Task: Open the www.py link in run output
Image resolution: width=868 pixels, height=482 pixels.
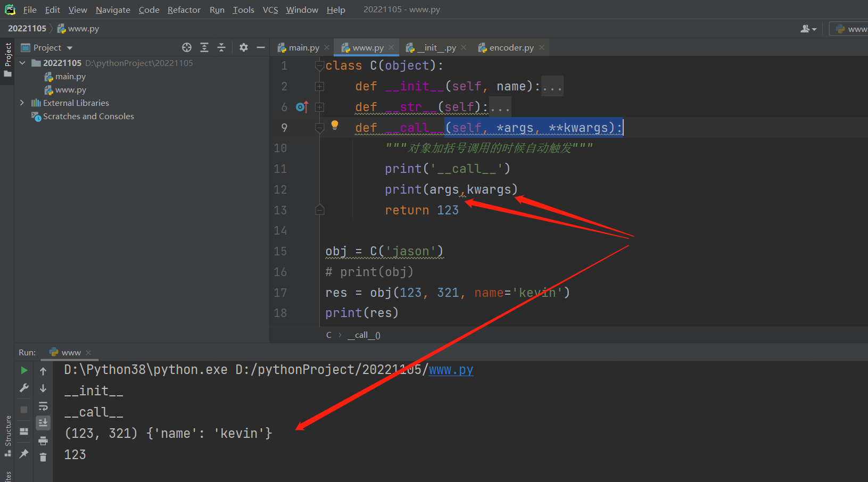Action: [x=451, y=370]
